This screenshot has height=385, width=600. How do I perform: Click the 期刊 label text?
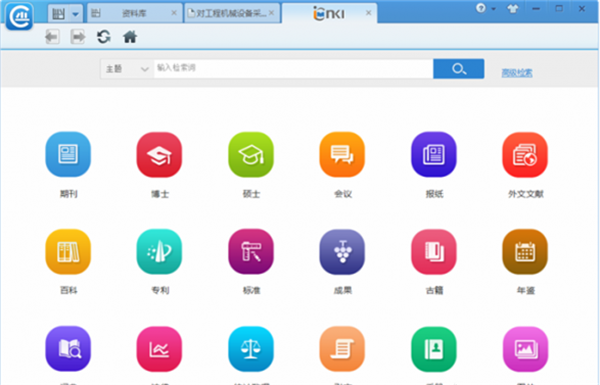(x=68, y=194)
